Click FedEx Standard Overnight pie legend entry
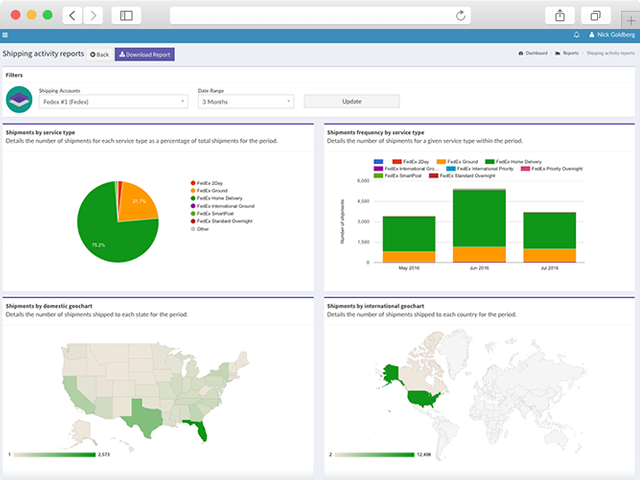640x480 pixels. coord(222,221)
